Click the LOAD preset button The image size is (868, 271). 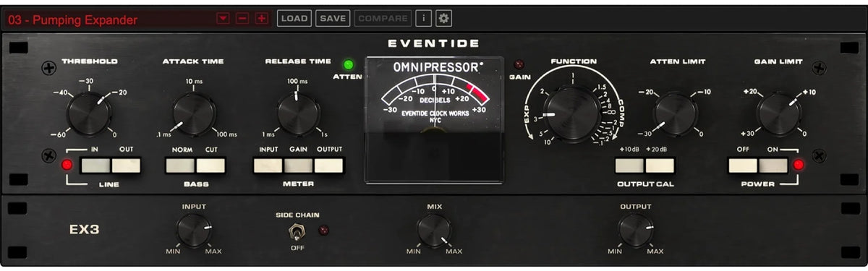[294, 18]
